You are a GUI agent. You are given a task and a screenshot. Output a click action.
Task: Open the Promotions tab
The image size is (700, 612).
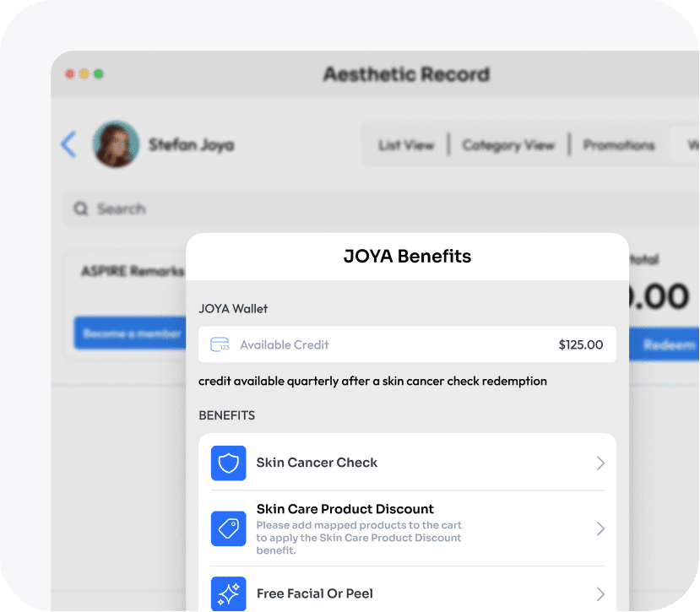(619, 145)
